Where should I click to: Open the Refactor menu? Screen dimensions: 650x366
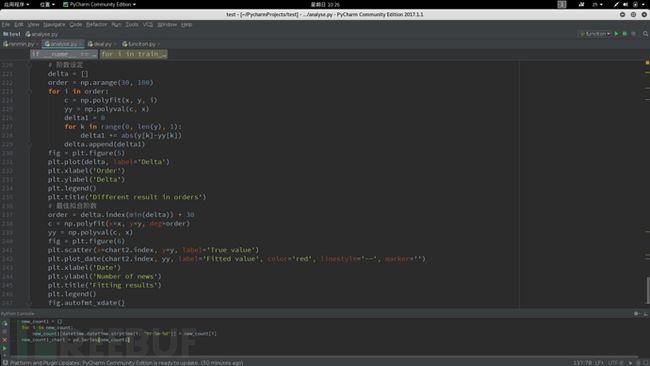97,24
